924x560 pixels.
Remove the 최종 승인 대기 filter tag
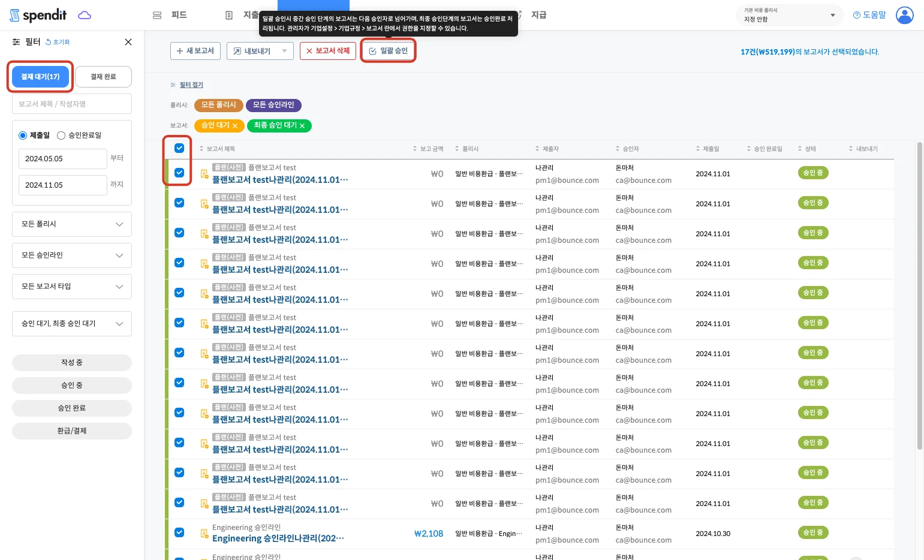[302, 126]
